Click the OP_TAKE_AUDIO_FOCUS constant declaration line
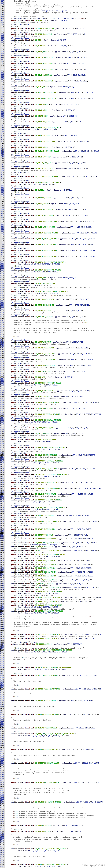This screenshot has height=868, width=107. click(51, 227)
